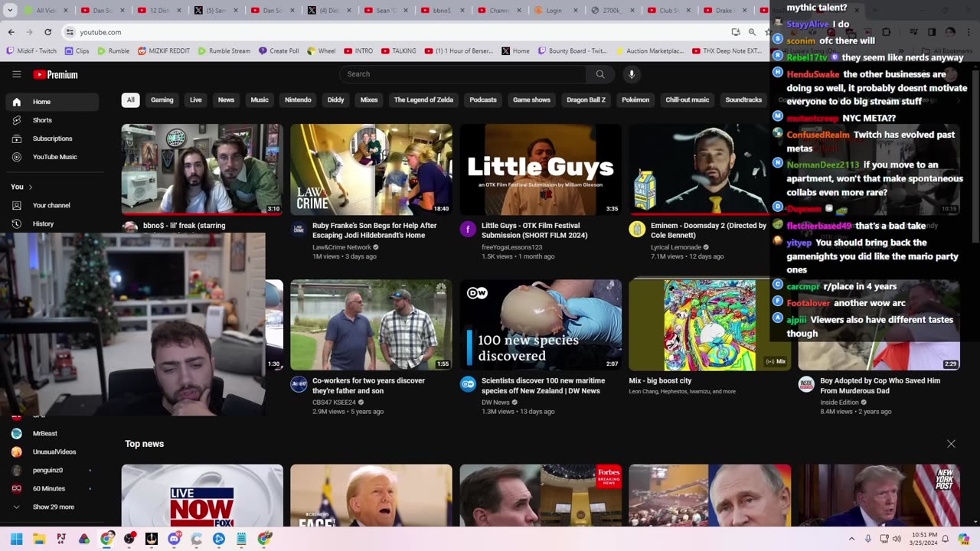The height and width of the screenshot is (551, 980).
Task: Open the Bounty Board bookmark
Action: click(x=573, y=51)
